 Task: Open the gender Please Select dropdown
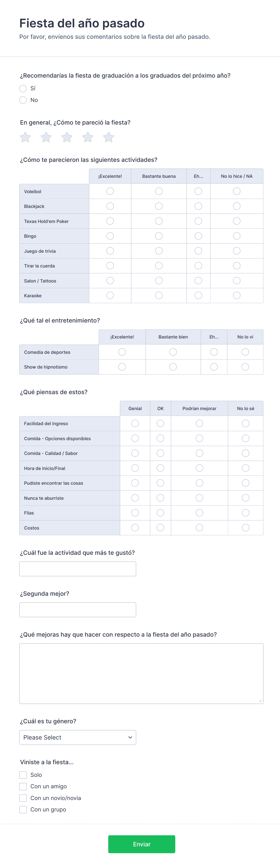point(78,737)
